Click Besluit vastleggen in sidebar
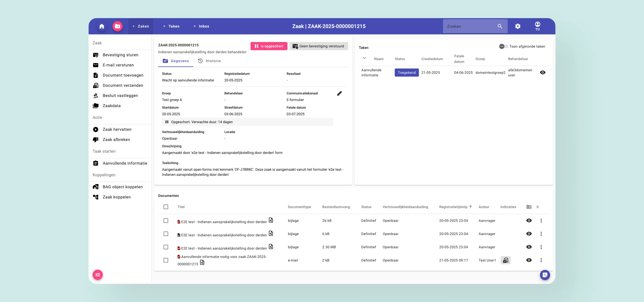 tap(120, 96)
